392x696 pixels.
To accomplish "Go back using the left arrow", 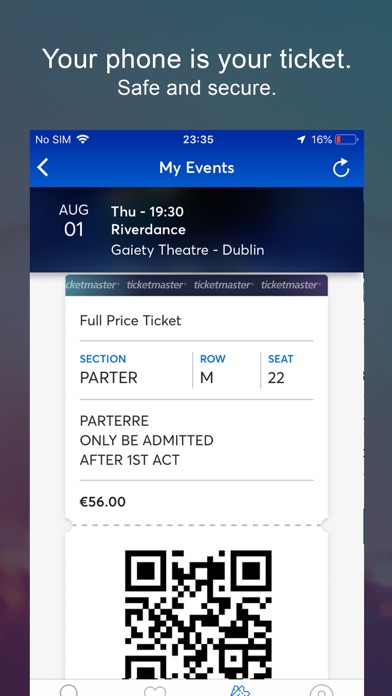I will click(x=43, y=168).
